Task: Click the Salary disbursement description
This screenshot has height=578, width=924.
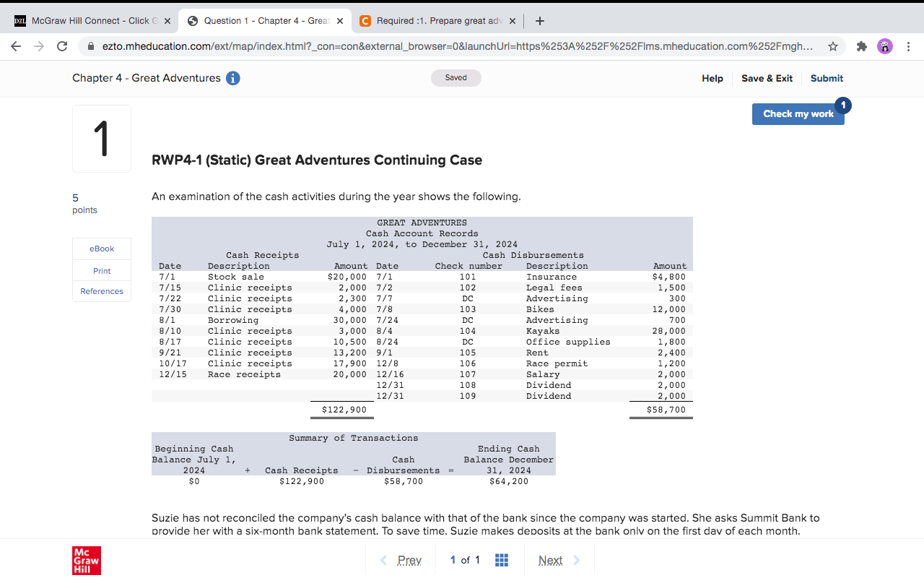Action: point(543,374)
